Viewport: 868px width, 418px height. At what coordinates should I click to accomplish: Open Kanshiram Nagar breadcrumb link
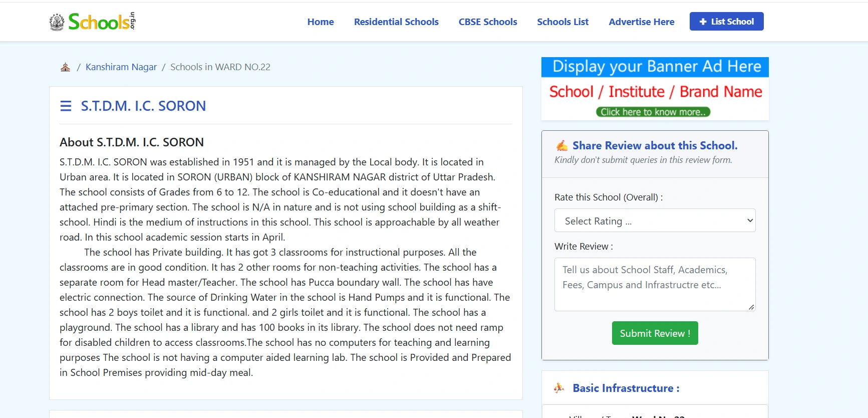click(x=121, y=67)
